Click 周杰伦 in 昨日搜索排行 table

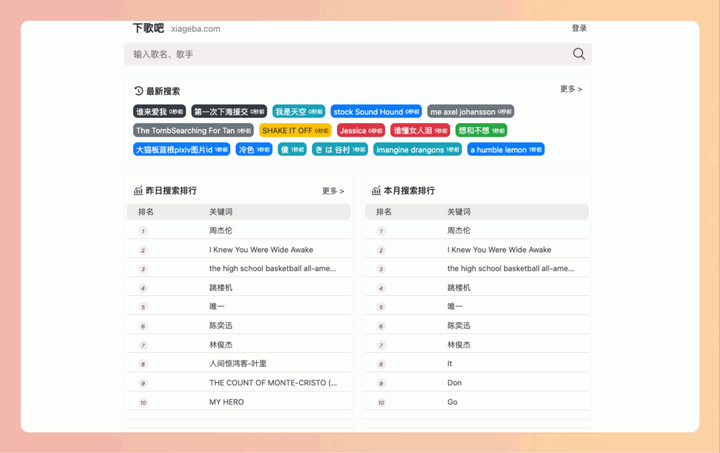[221, 230]
